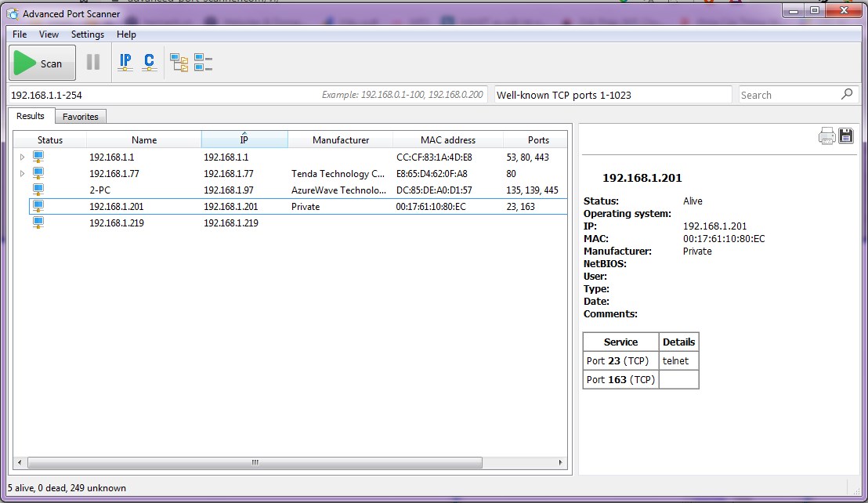868x503 pixels.
Task: Open the Settings menu
Action: (87, 34)
